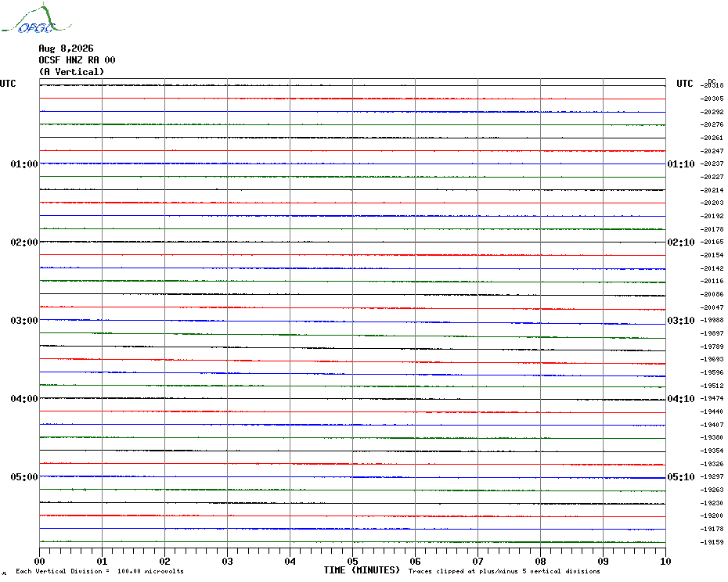The width and height of the screenshot is (728, 582).
Task: Click the DC offset value '-20227'
Action: coord(712,177)
